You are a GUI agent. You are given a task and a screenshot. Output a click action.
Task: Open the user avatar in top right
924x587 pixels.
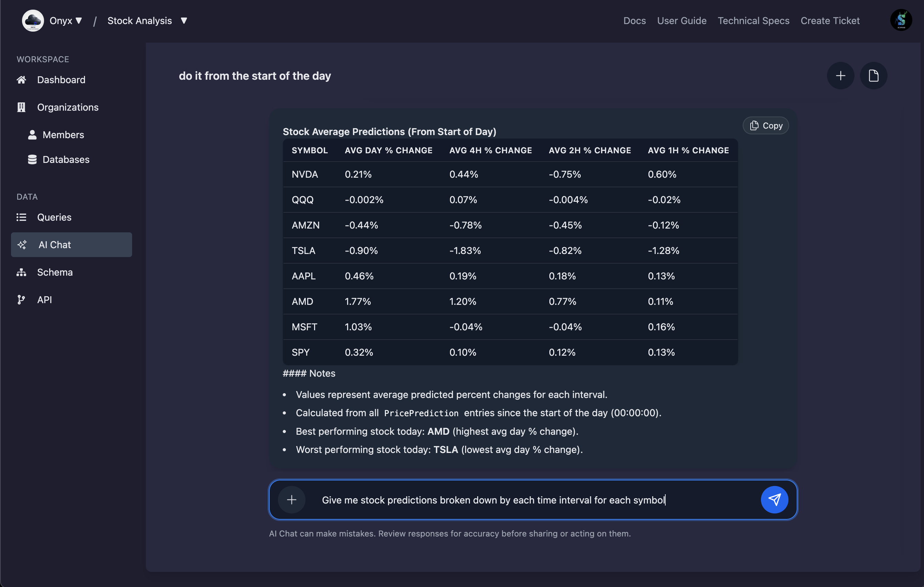(x=901, y=20)
